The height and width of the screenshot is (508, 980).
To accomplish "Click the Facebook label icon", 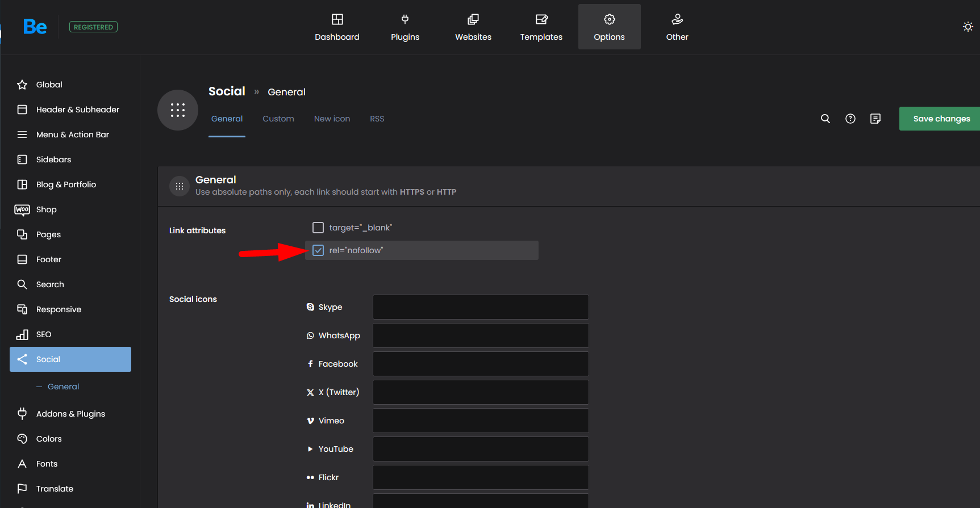I will 310,364.
